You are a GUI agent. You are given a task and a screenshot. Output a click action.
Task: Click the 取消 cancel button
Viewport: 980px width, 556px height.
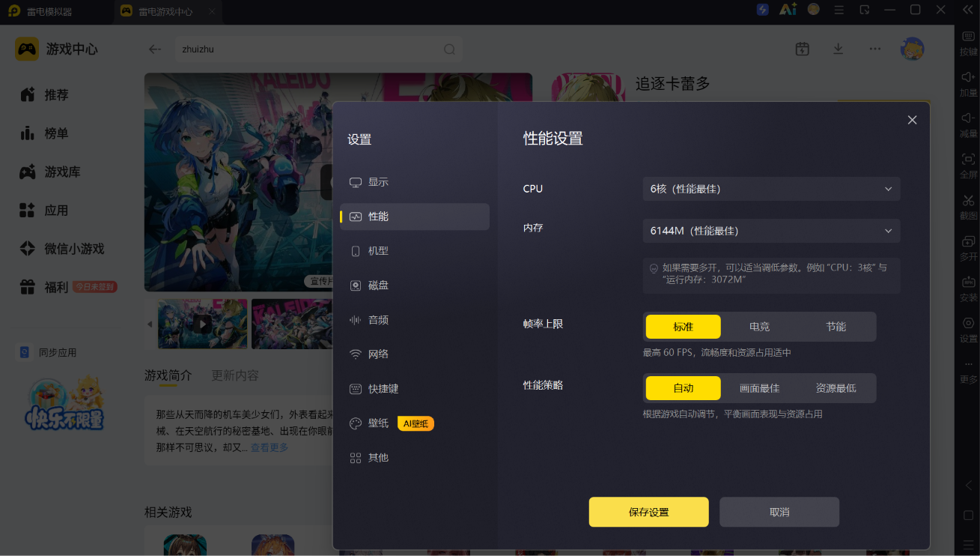pos(779,512)
